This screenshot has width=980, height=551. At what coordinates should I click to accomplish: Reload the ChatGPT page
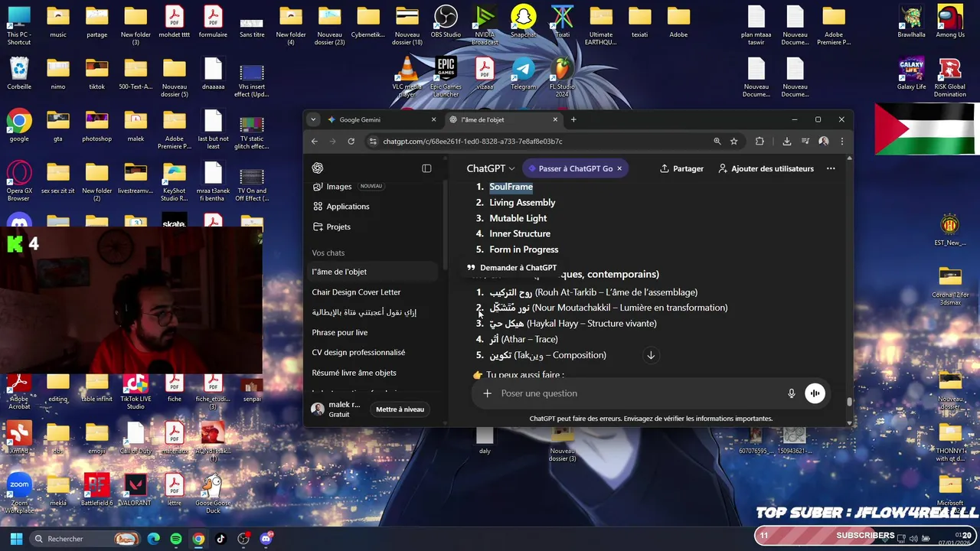click(351, 141)
